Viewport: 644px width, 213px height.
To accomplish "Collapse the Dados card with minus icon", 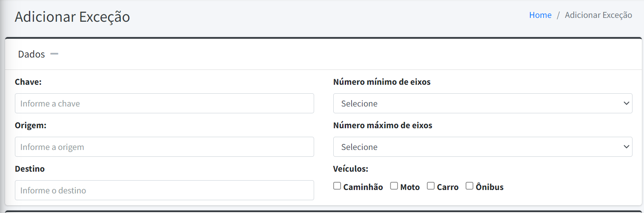I will coord(54,54).
